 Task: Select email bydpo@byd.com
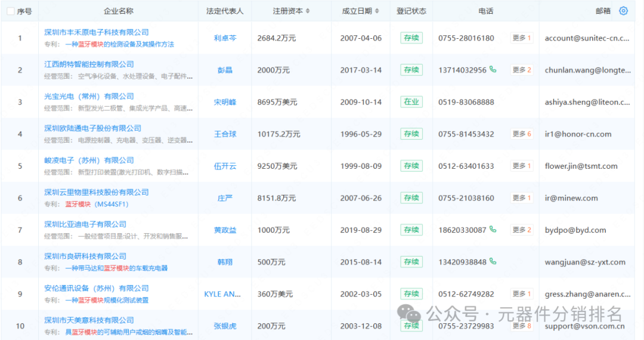(575, 230)
